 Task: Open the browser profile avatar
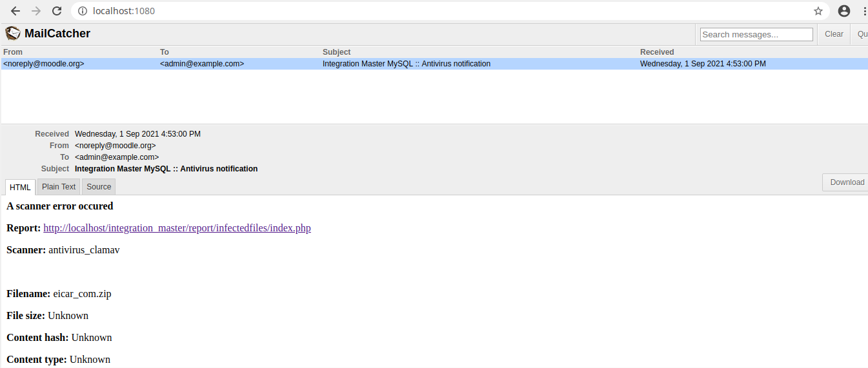click(x=844, y=11)
